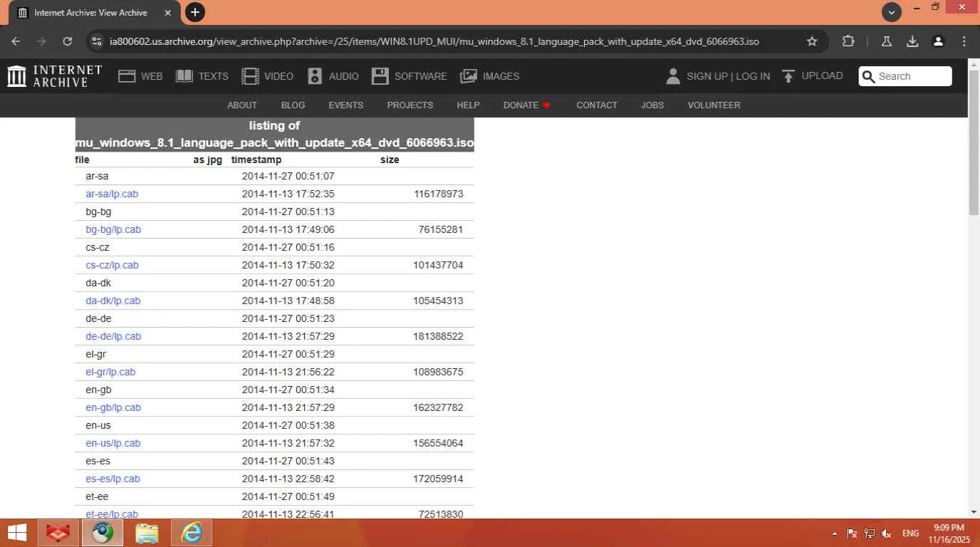980x547 pixels.
Task: Download the el-gr/lp.cab file
Action: [110, 372]
